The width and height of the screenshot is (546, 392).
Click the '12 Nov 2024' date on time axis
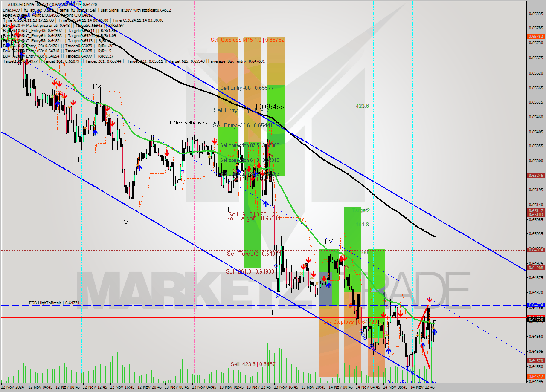pos(13,387)
